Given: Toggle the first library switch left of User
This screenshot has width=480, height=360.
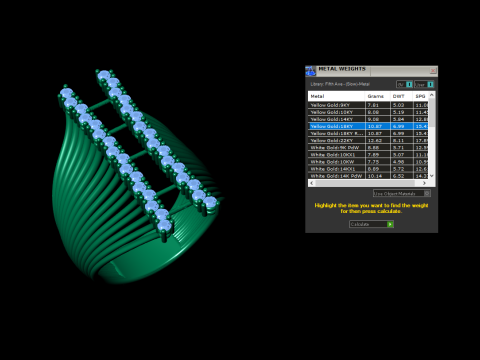Looking at the screenshot, I should [x=404, y=84].
